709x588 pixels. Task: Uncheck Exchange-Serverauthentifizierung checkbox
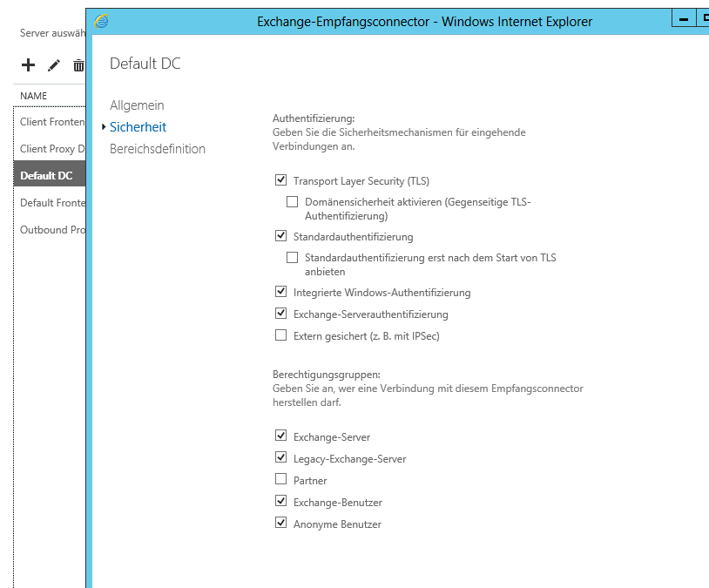(x=280, y=313)
